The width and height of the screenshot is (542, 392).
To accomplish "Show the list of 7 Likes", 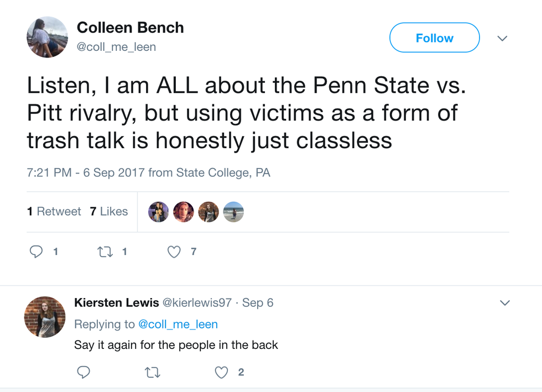I will (x=109, y=212).
